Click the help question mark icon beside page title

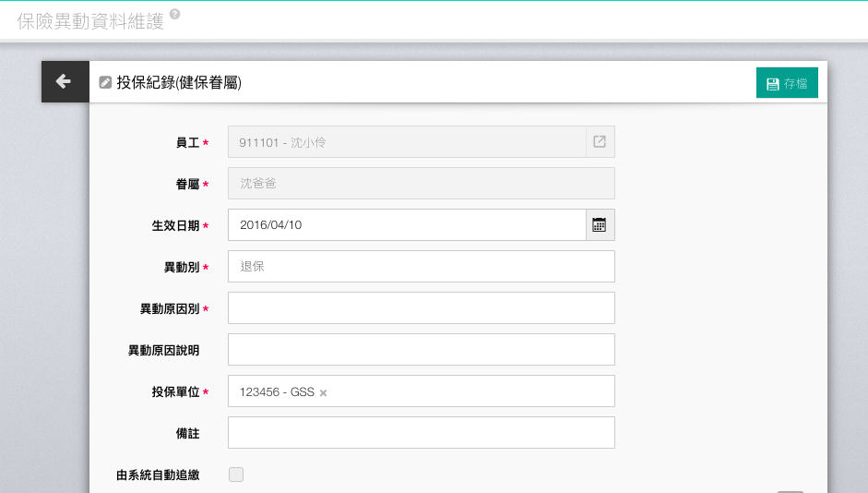[175, 15]
